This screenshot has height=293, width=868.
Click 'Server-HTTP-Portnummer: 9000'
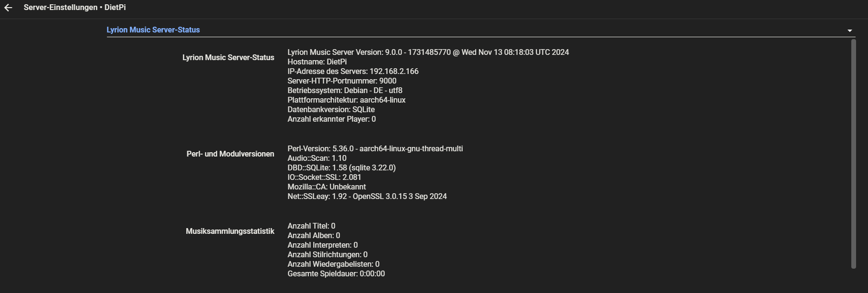click(x=342, y=81)
